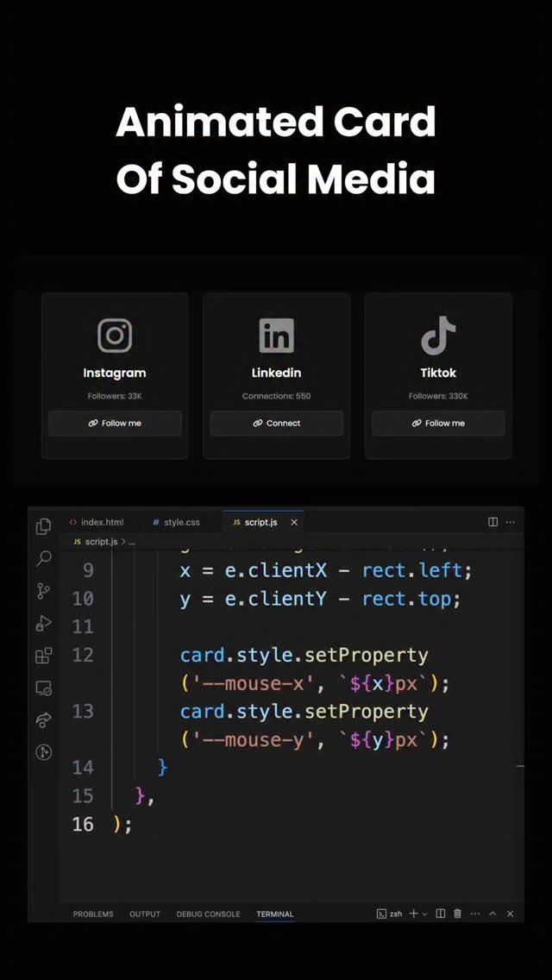Click the Instagram card title
The height and width of the screenshot is (980, 552).
pos(115,373)
